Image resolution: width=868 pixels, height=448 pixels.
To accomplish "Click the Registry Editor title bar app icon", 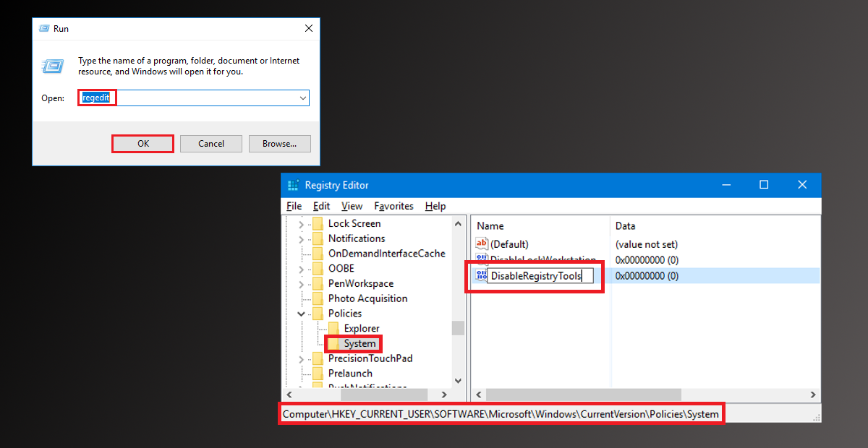I will pyautogui.click(x=293, y=185).
